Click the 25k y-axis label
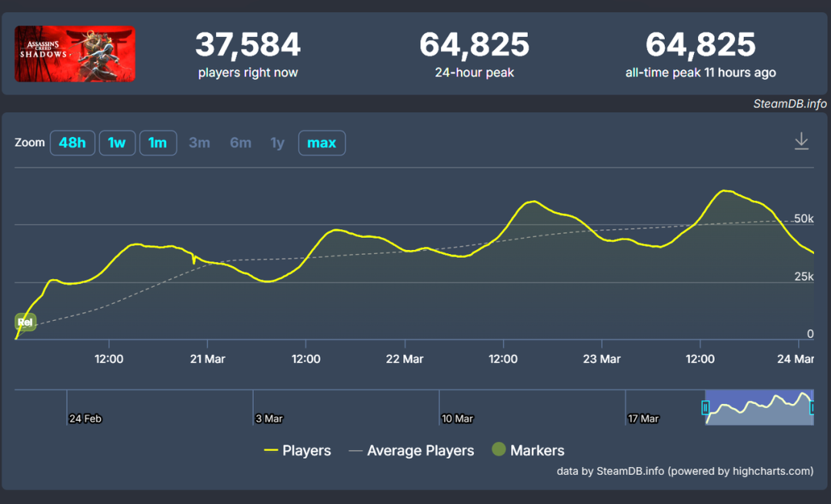 803,276
